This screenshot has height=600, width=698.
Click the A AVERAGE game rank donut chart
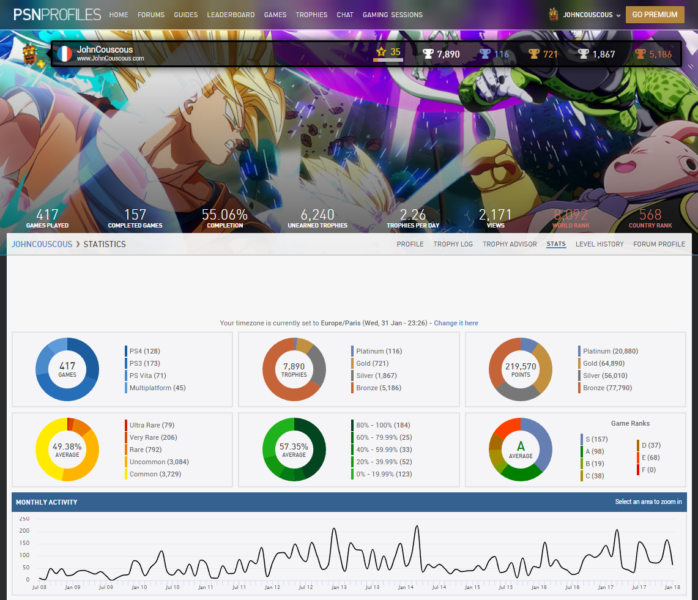(520, 450)
